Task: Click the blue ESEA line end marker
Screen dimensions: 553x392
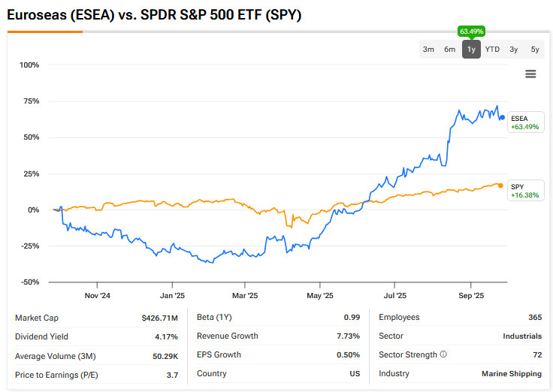Action: tap(503, 117)
